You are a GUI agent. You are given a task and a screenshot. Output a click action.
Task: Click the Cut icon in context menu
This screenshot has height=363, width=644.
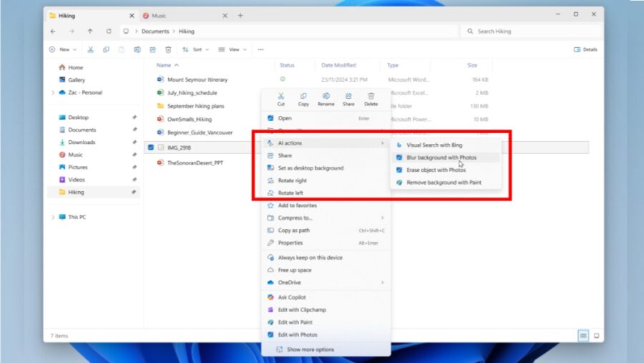tap(281, 96)
